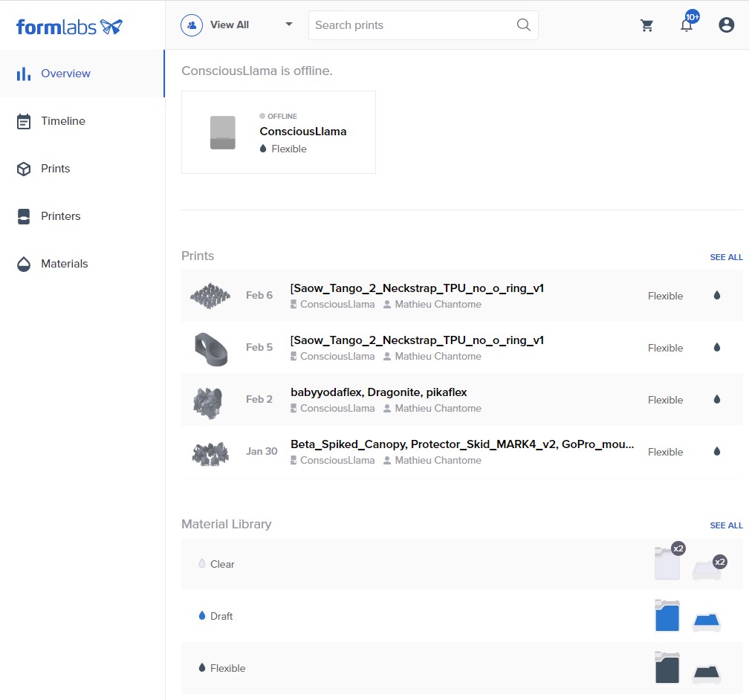Click ConsciousLlama under the Feb 6 print
The height and width of the screenshot is (700, 749).
tap(337, 305)
